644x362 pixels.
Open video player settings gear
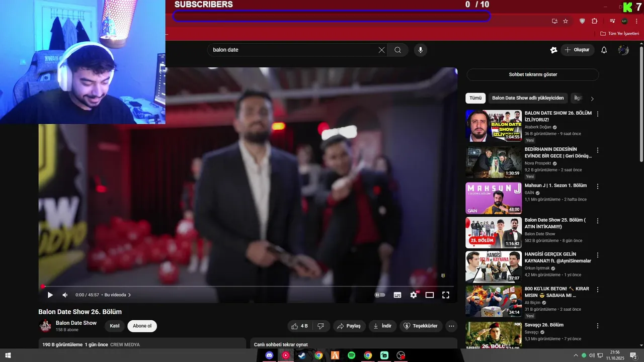[414, 295]
